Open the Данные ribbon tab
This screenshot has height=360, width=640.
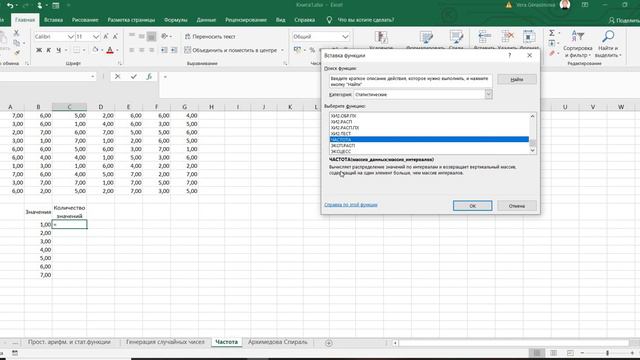206,20
